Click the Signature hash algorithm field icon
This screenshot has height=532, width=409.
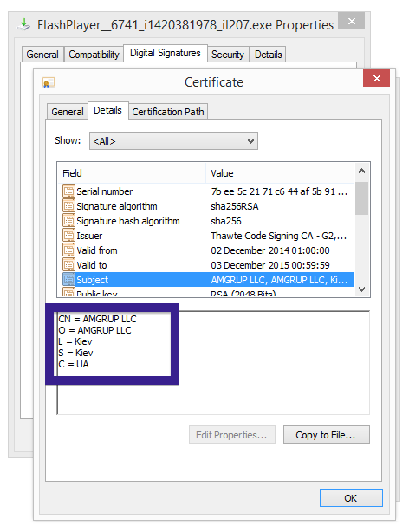[x=68, y=221]
